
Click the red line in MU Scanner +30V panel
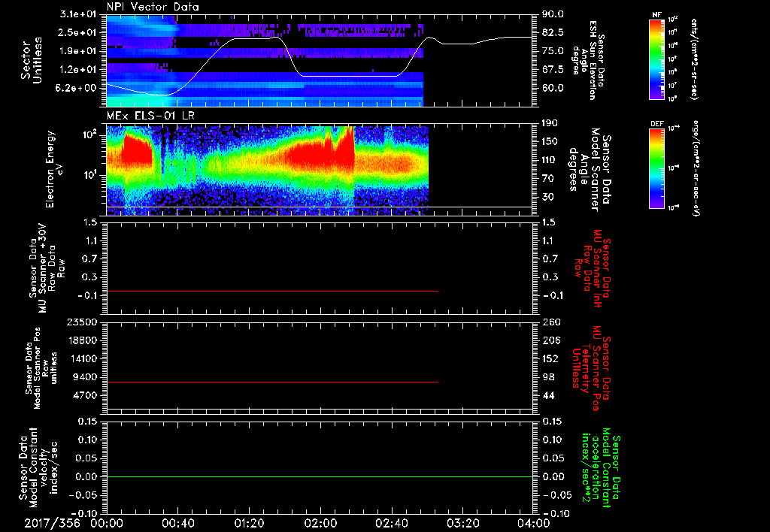[272, 291]
